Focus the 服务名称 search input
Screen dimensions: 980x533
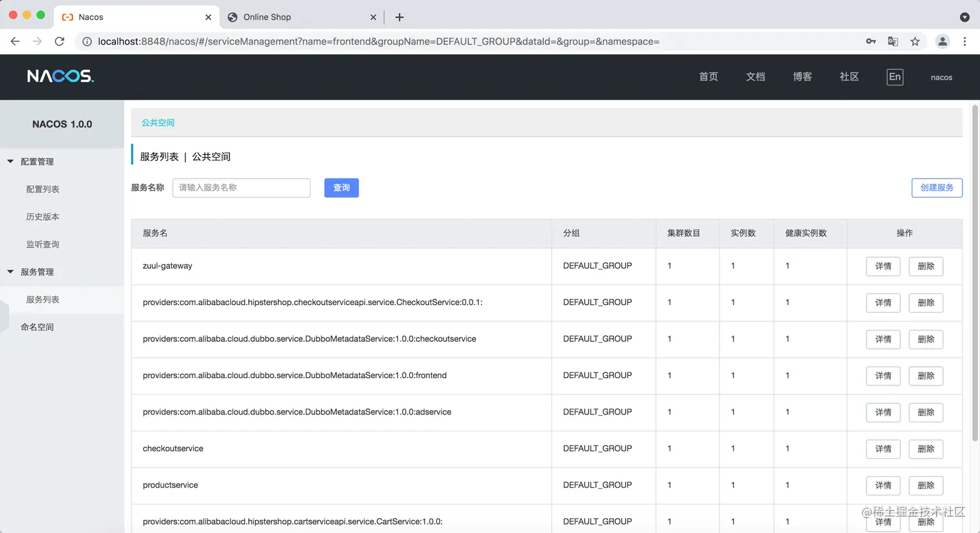[241, 188]
